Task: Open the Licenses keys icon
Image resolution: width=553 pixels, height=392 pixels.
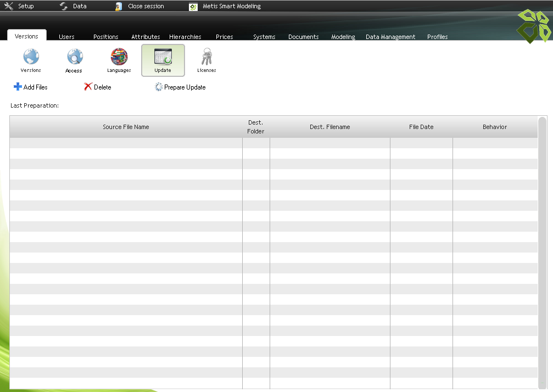Action: tap(206, 57)
